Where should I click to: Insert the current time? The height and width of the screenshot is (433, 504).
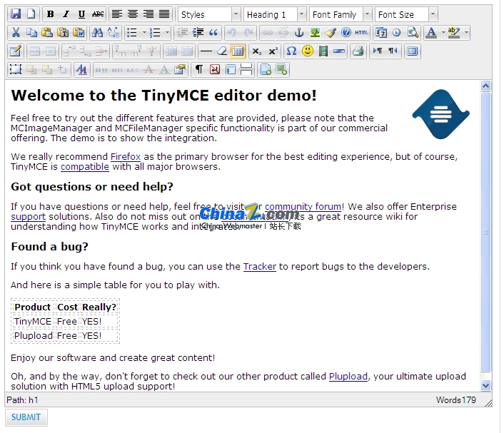397,32
